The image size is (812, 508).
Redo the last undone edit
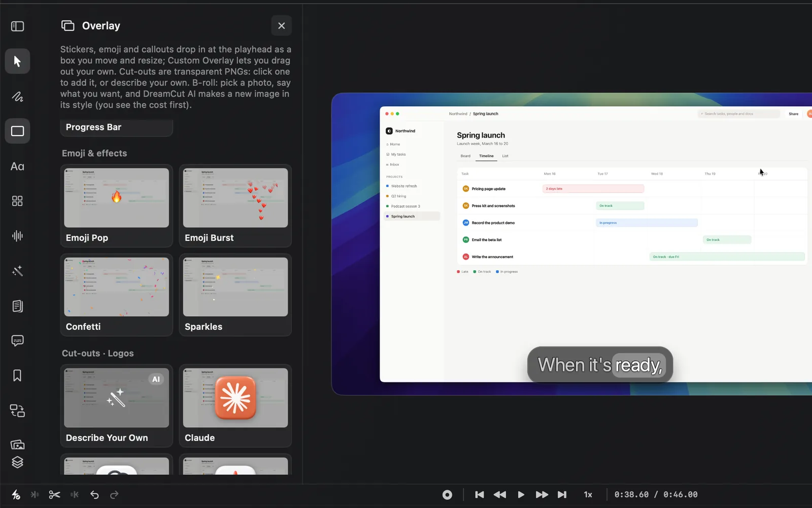tap(114, 495)
